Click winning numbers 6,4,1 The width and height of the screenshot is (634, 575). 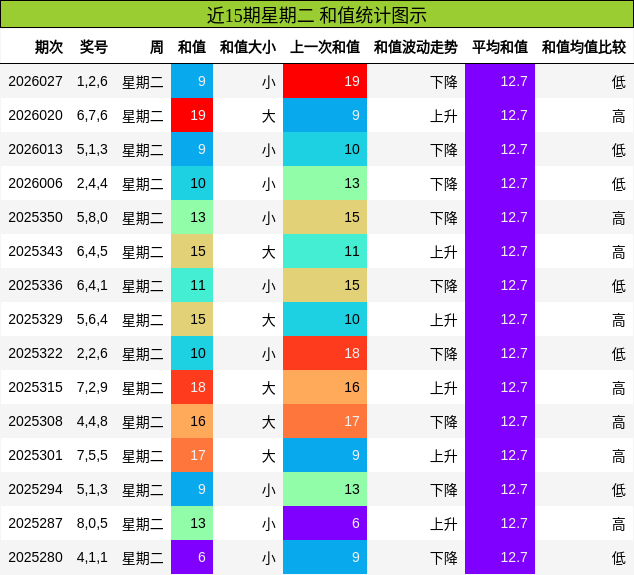tap(92, 285)
